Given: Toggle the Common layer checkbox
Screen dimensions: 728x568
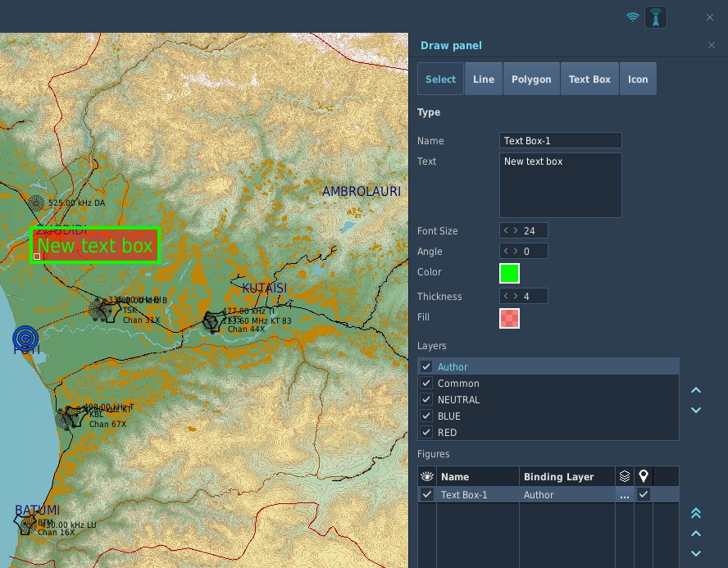Looking at the screenshot, I should (426, 383).
